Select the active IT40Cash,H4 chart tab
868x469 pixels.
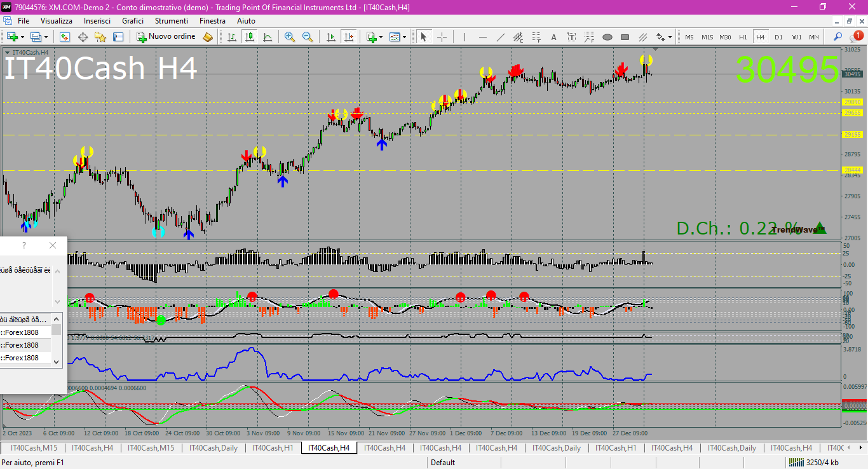coord(329,448)
